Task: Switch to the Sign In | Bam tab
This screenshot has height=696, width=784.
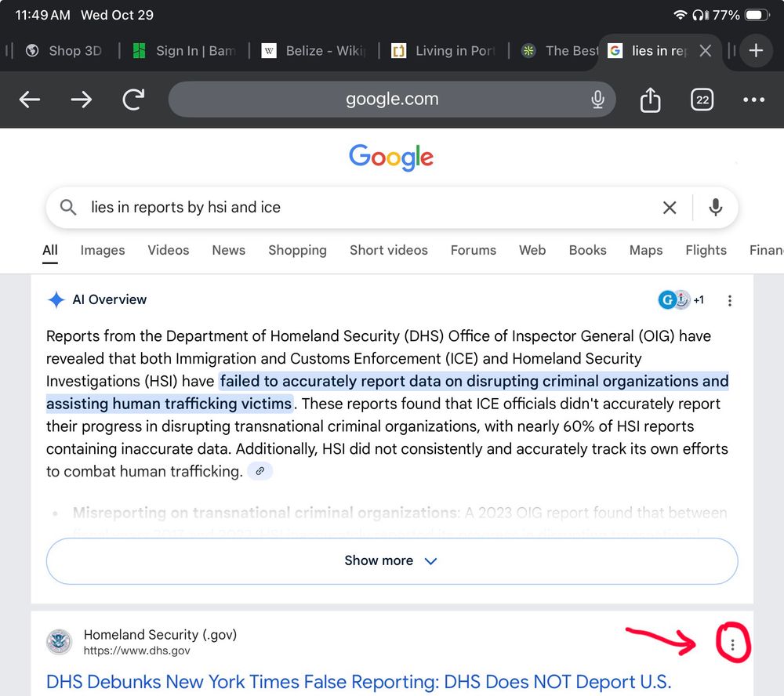Action: pyautogui.click(x=184, y=50)
